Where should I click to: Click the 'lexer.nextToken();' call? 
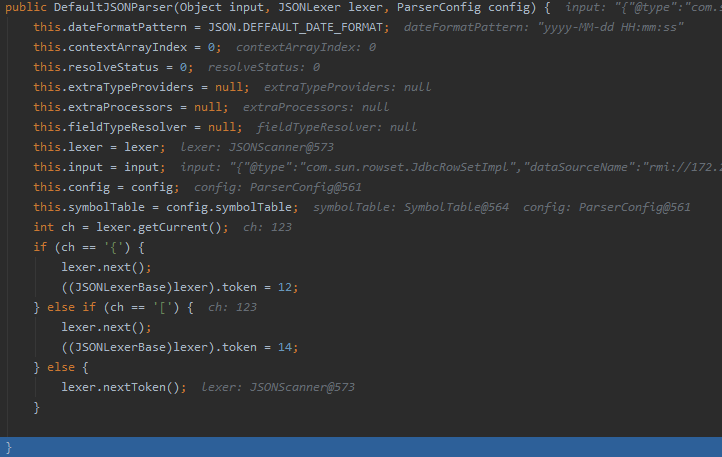[124, 387]
